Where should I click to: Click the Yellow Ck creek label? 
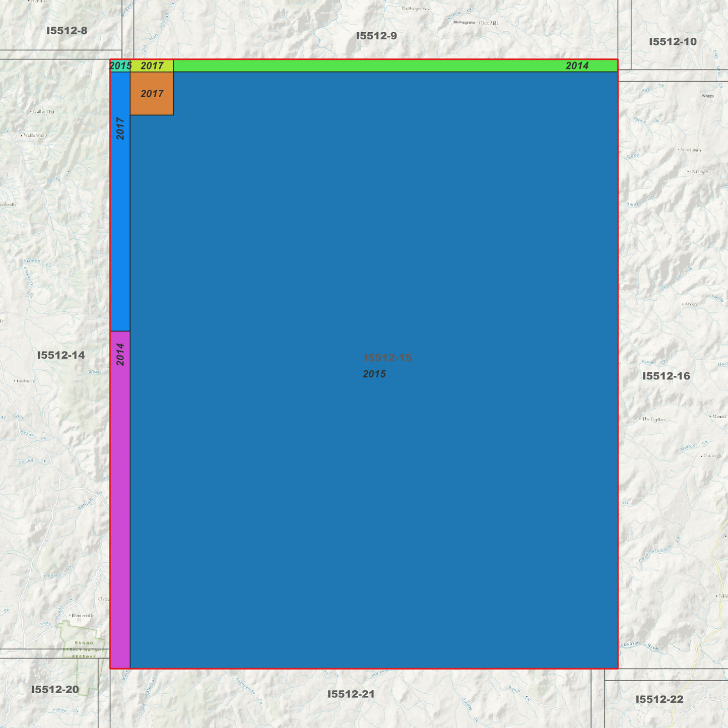coord(66,710)
